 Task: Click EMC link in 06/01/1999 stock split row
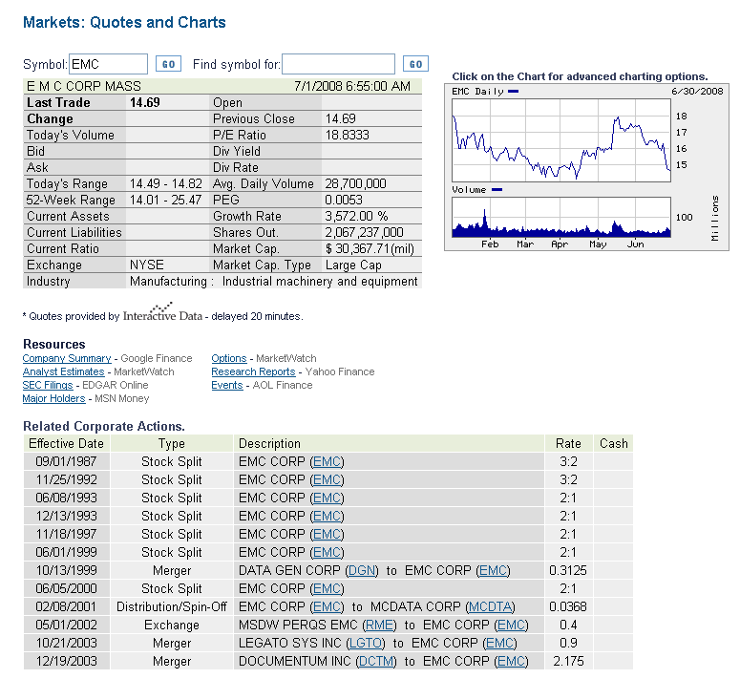point(328,552)
